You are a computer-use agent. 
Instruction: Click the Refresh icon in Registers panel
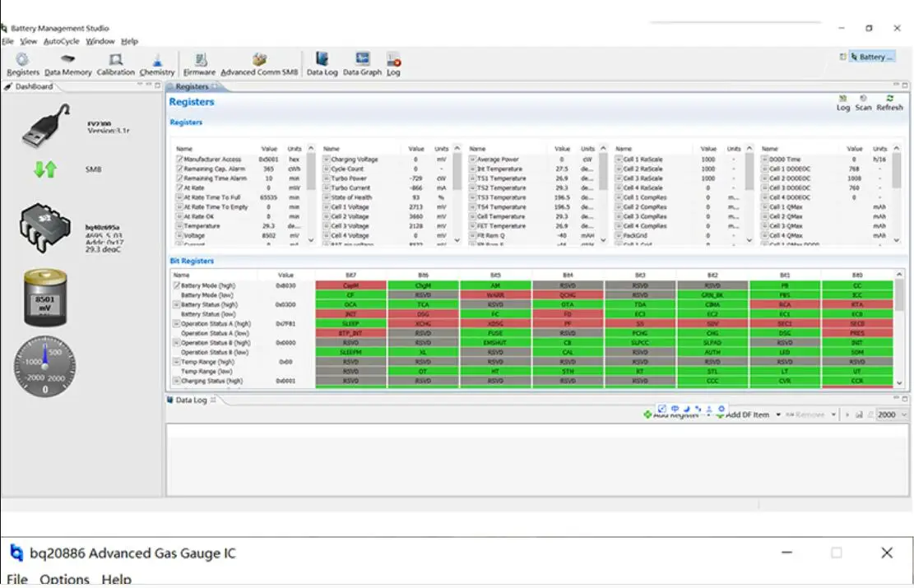pos(889,102)
